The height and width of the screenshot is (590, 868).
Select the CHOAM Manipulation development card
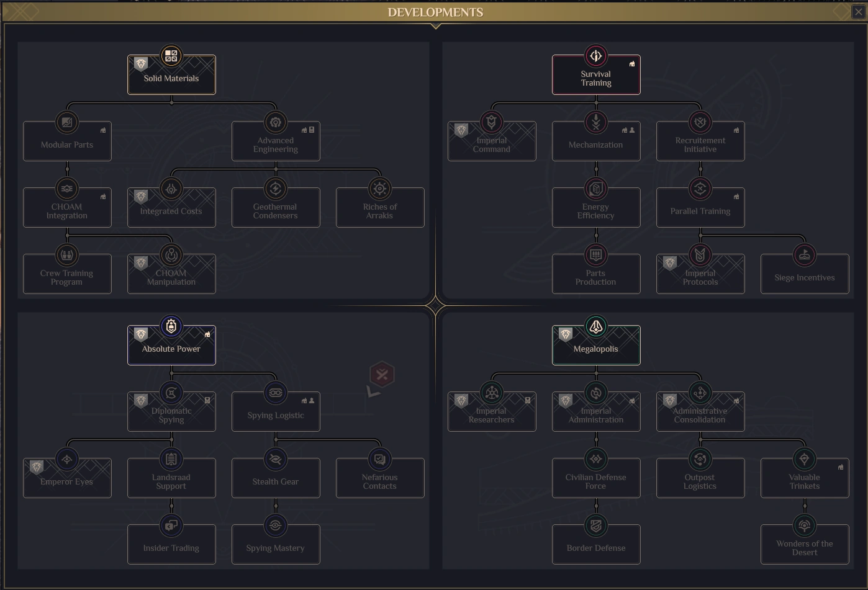(x=171, y=274)
